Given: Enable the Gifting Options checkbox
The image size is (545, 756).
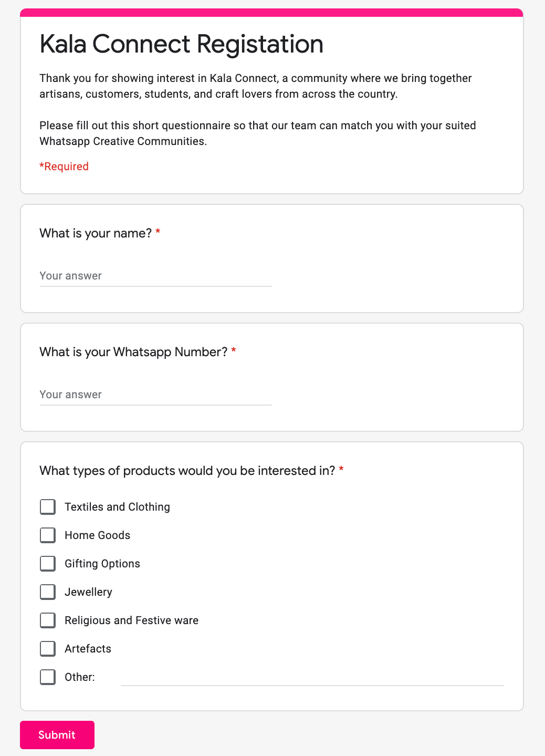Looking at the screenshot, I should click(48, 564).
